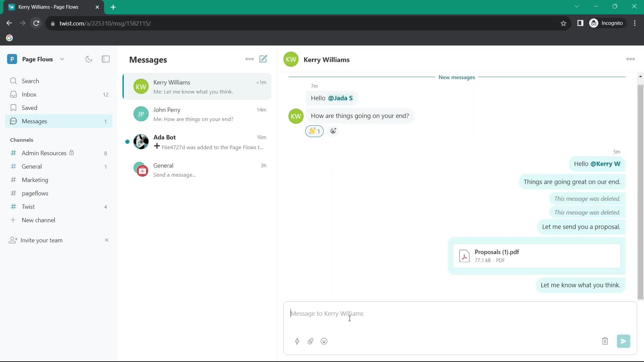The image size is (644, 362).
Task: Go back in browser
Action: (9, 23)
